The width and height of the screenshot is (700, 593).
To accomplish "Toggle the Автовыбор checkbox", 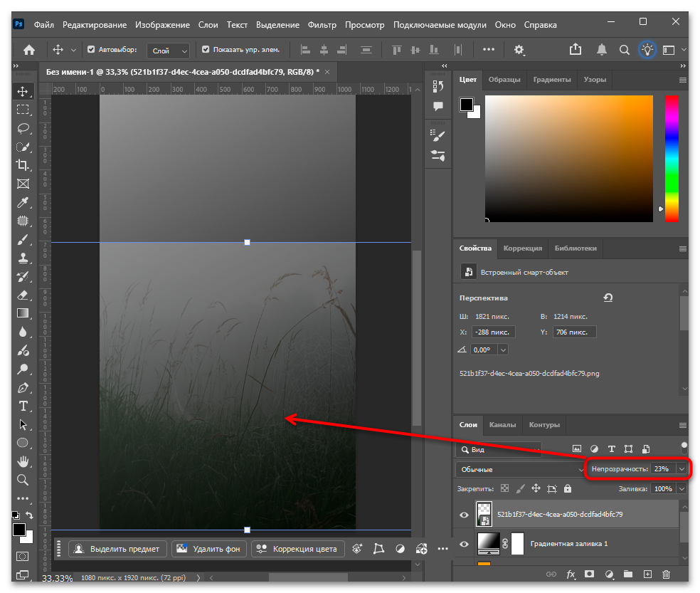I will coord(91,50).
